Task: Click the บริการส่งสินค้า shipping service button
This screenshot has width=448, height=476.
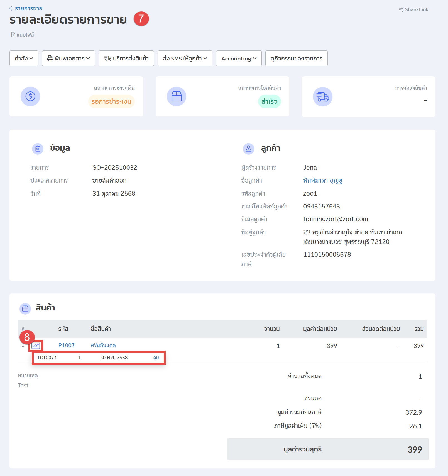Action: point(126,59)
